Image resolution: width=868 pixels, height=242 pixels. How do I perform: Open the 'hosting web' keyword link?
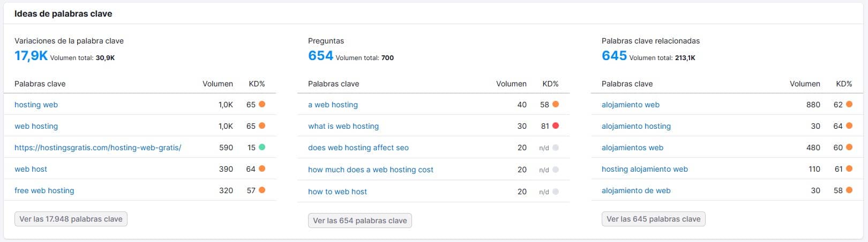(36, 105)
